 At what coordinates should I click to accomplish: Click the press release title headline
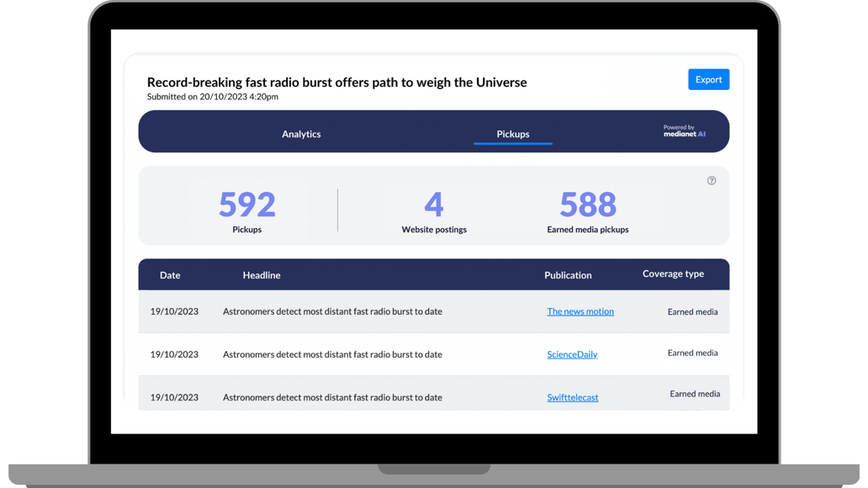336,82
